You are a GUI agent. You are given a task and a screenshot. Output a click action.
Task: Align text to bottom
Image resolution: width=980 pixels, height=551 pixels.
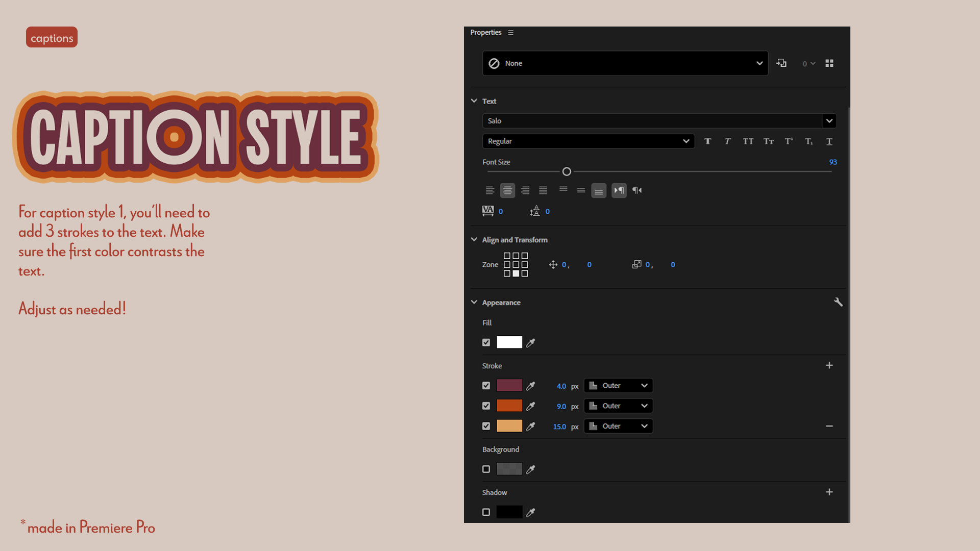tap(599, 191)
